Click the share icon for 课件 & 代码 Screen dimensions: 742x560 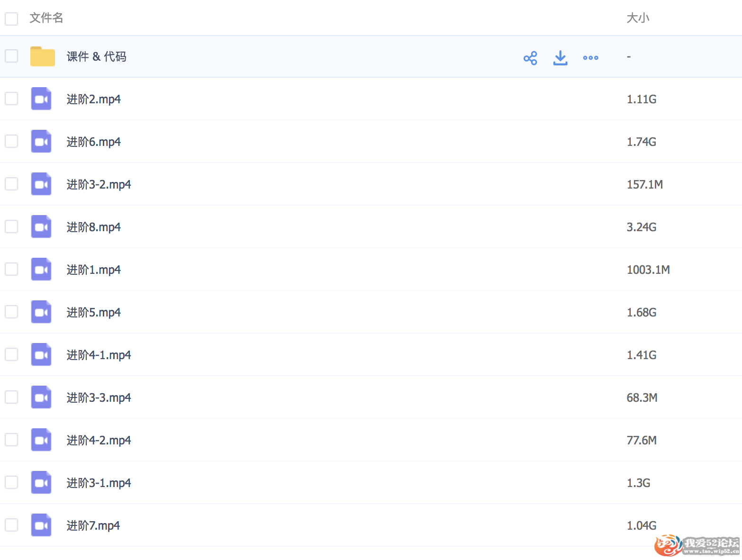(x=530, y=58)
